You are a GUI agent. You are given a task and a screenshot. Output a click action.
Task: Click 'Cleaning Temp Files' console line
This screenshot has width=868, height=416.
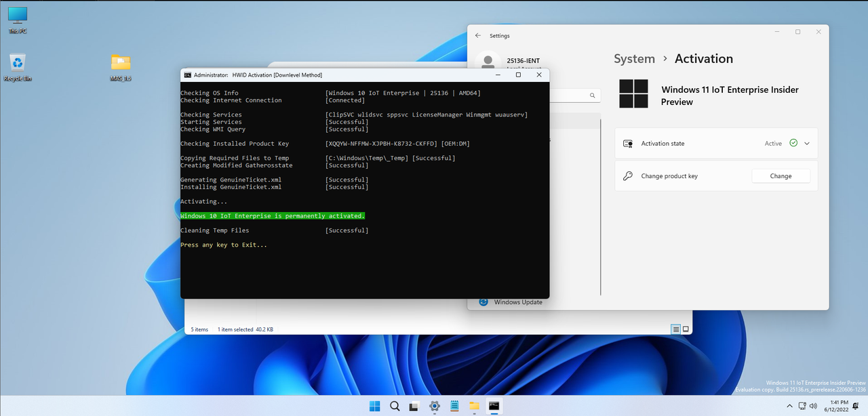214,230
